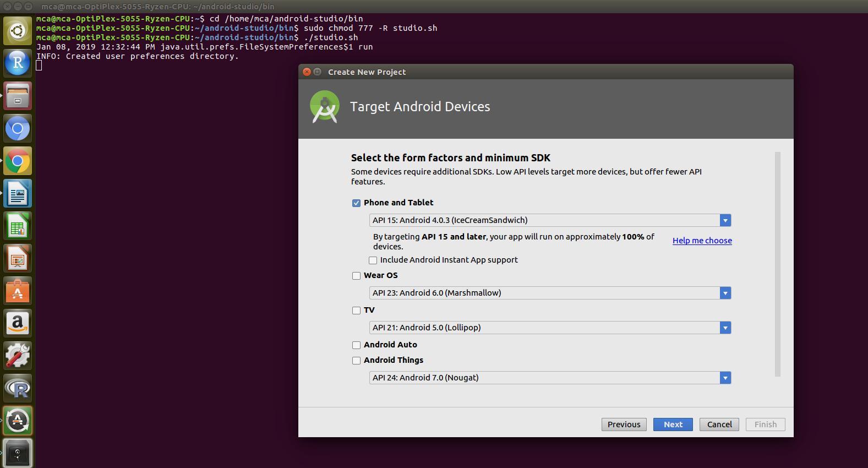Click 'Select the form factors and minimum SDK' heading
Image resolution: width=868 pixels, height=468 pixels.
(451, 157)
